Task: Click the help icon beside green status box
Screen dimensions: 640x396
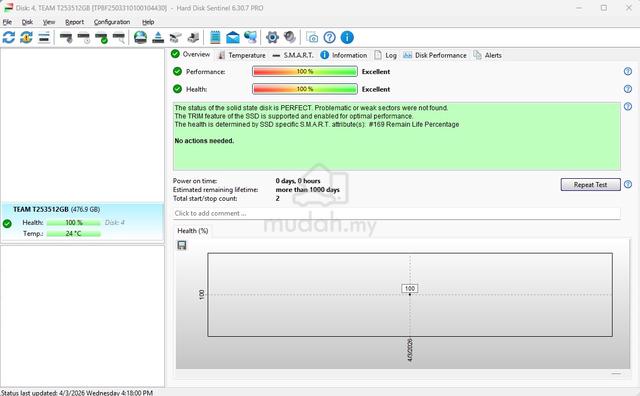Action: (628, 107)
